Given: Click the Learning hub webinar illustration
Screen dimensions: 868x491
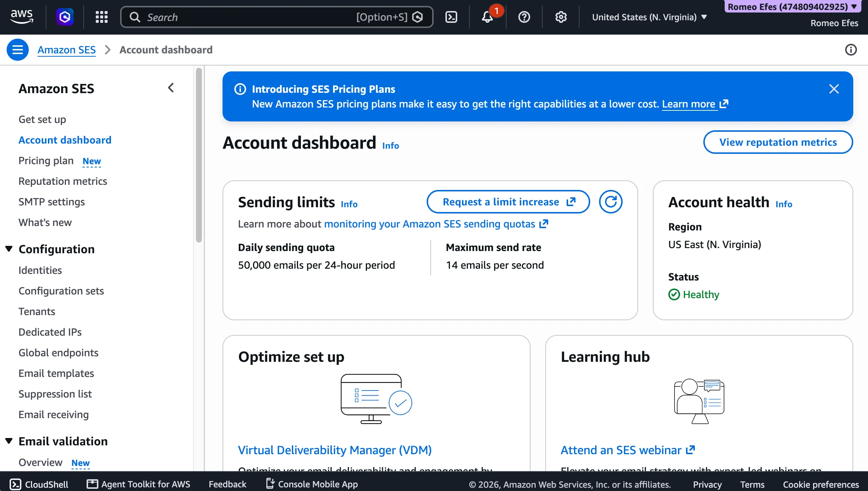Looking at the screenshot, I should tap(699, 401).
